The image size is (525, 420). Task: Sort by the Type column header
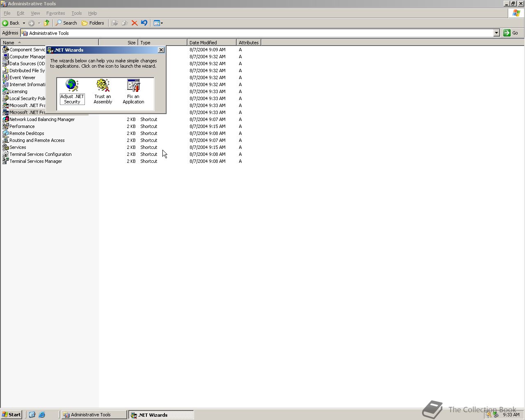click(162, 43)
